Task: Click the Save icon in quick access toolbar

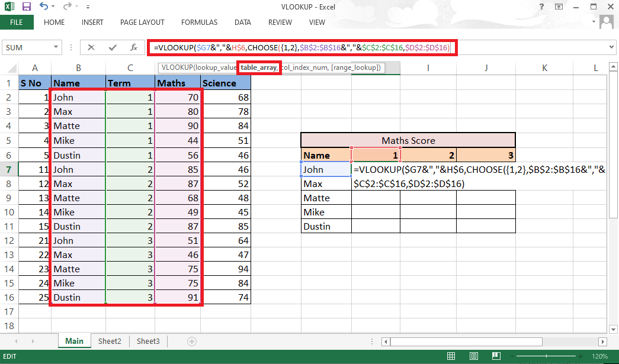Action: 27,7
